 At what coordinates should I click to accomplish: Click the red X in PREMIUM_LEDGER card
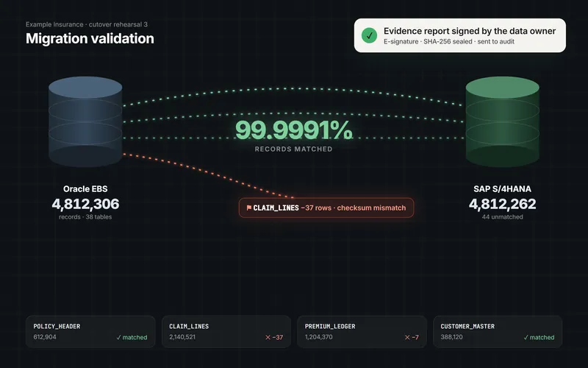pyautogui.click(x=407, y=338)
